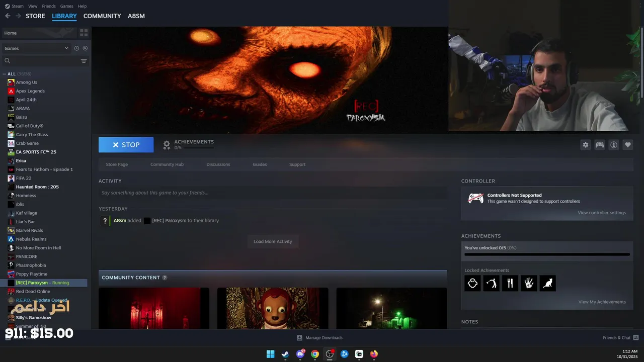Open the Games filter dropdown
The image size is (644, 362).
[36, 48]
